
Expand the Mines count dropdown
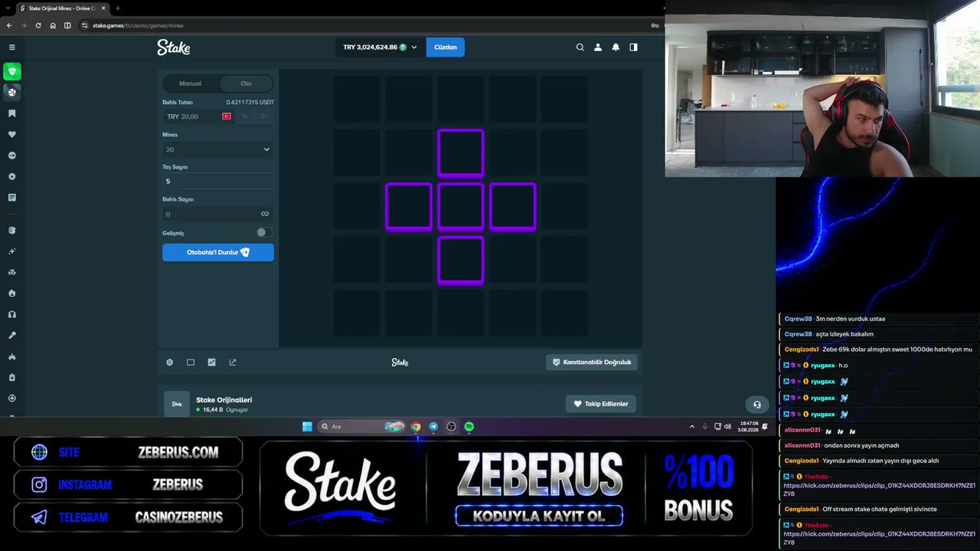point(217,149)
